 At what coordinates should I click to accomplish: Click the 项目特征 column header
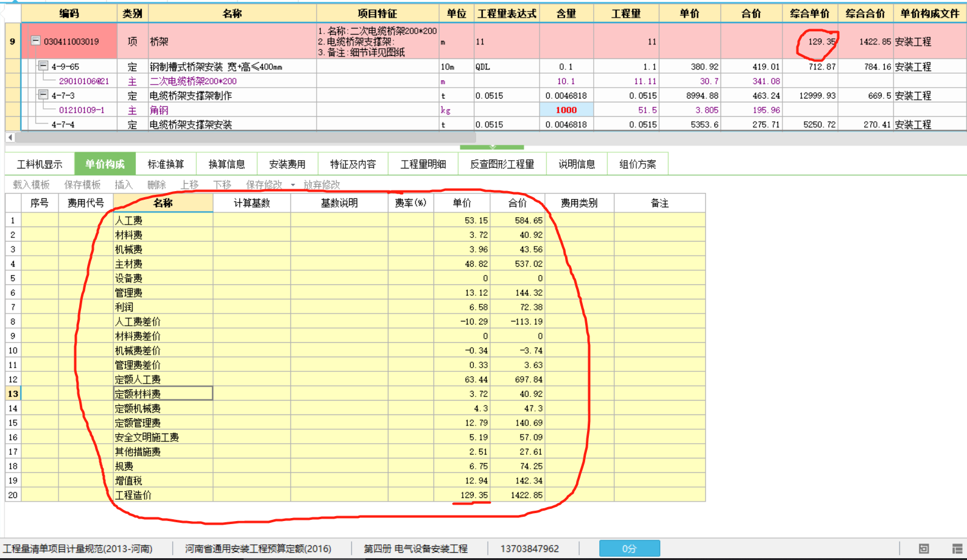click(x=378, y=13)
